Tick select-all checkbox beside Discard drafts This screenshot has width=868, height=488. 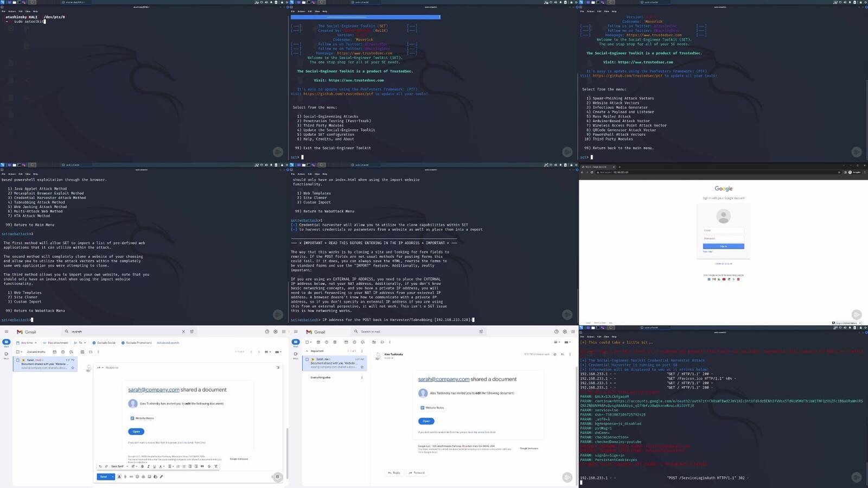17,352
